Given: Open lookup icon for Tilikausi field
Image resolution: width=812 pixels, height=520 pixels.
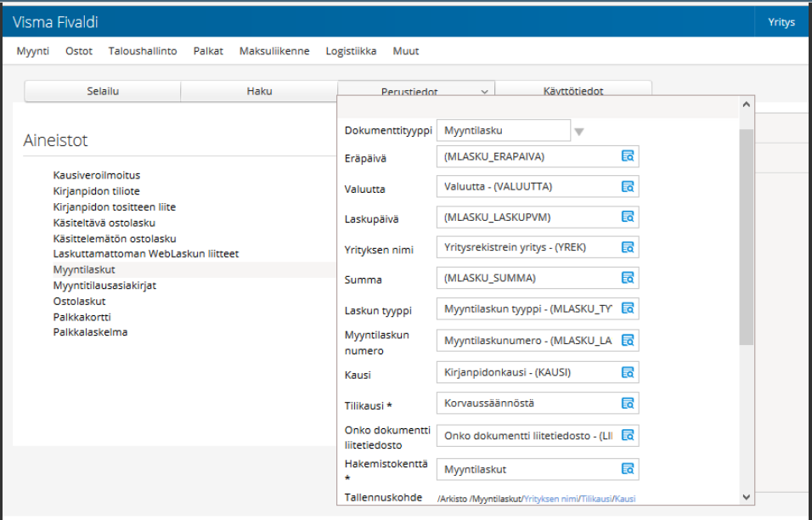Looking at the screenshot, I should [x=627, y=403].
